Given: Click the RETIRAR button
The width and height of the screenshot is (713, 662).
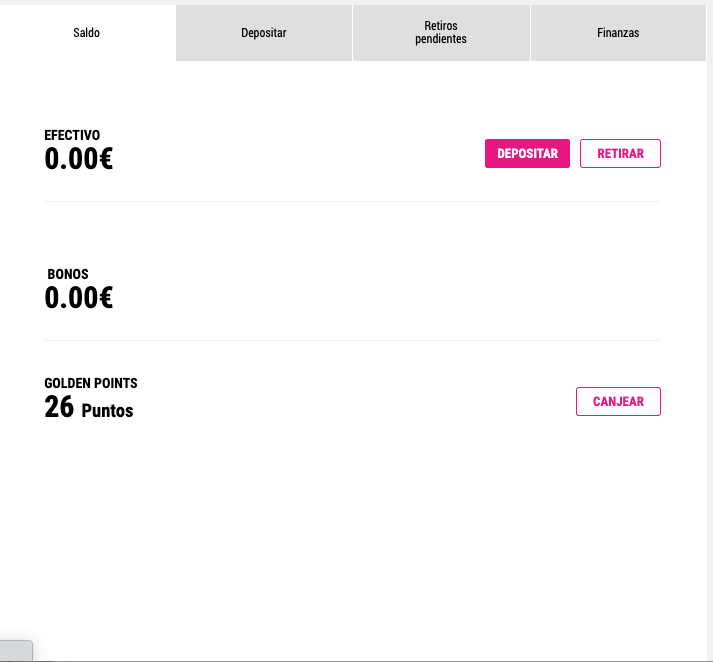Looking at the screenshot, I should (x=620, y=154).
